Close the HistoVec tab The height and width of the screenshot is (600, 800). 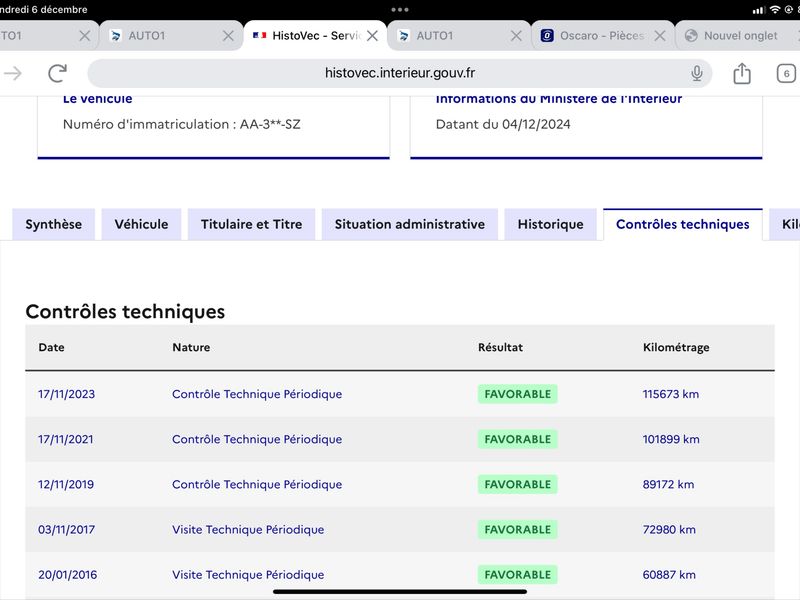(x=372, y=35)
